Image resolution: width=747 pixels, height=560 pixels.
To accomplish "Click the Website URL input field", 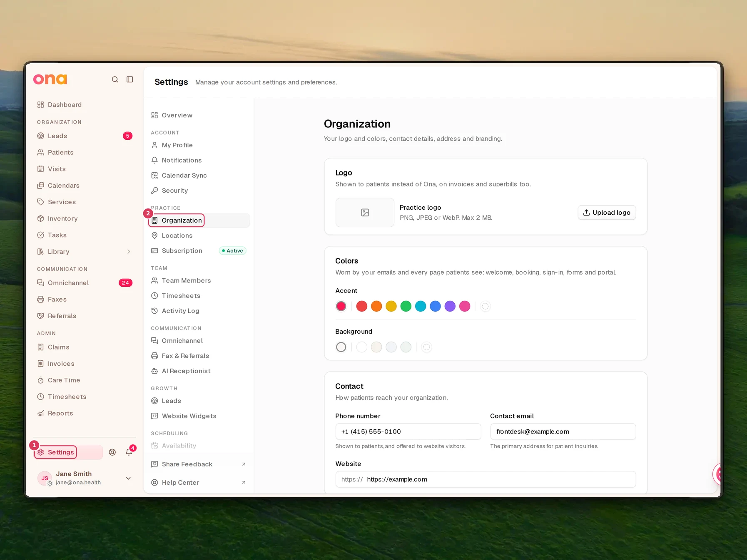I will point(486,479).
